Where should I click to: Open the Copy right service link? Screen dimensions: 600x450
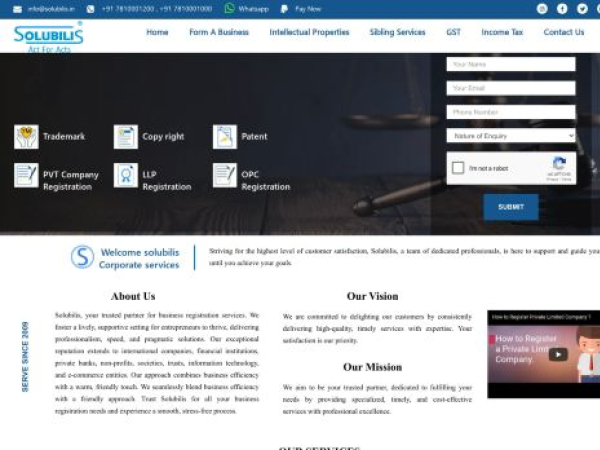tap(163, 137)
